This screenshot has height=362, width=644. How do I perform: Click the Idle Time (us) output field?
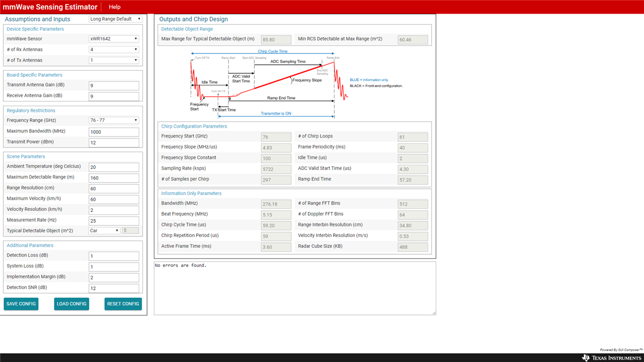coord(413,159)
